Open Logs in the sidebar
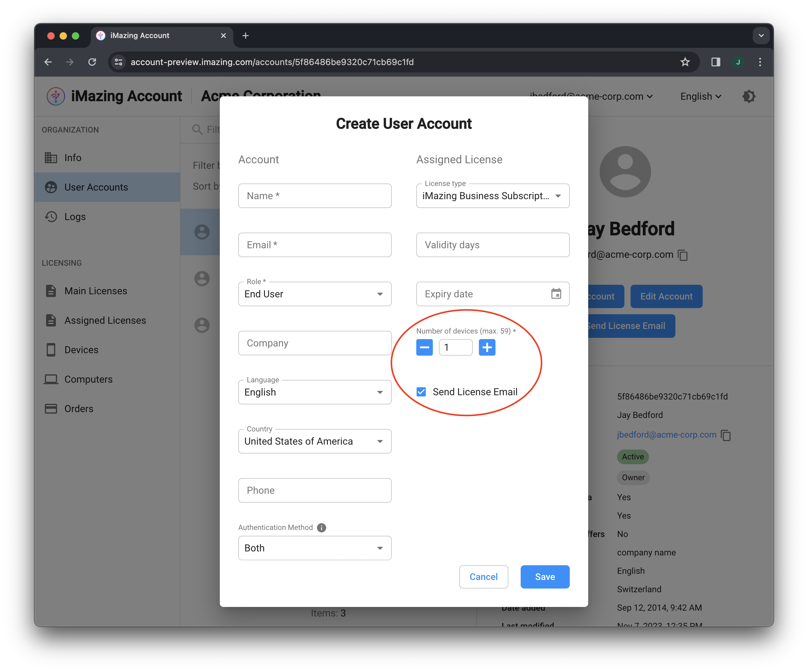Viewport: 808px width, 672px height. 107,217
